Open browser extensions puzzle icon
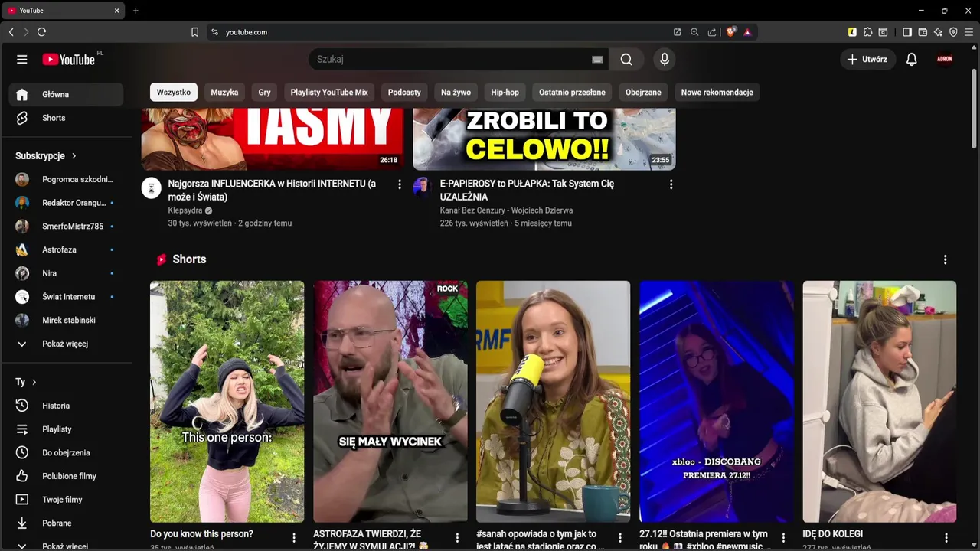Image resolution: width=980 pixels, height=551 pixels. click(867, 32)
